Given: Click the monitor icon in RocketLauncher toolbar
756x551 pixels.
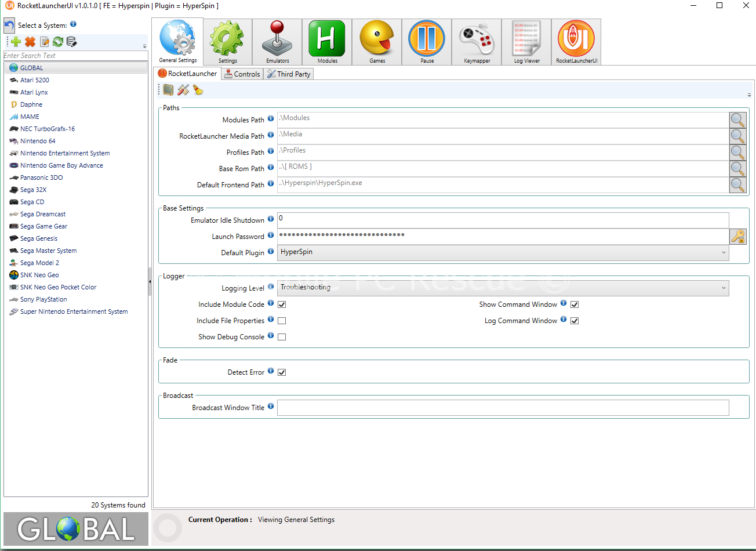Looking at the screenshot, I should click(x=168, y=90).
